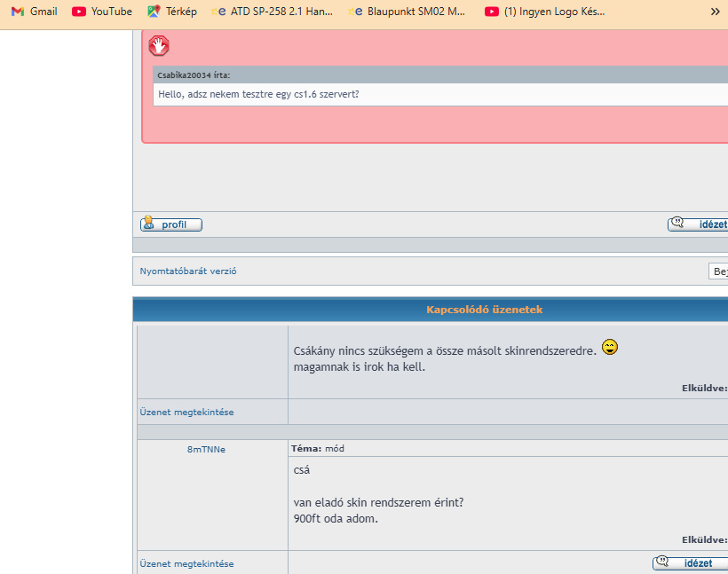
Task: Click the smiley emoticon in the message
Action: tap(610, 348)
